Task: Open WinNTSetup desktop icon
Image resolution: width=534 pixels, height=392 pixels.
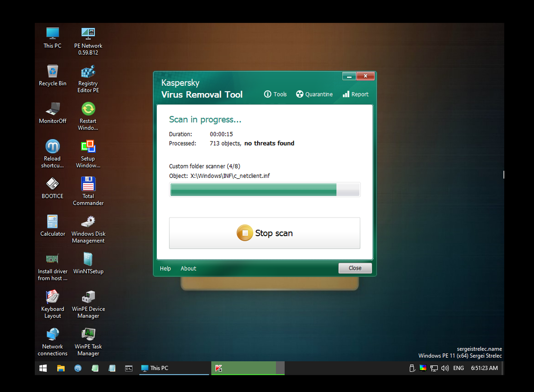Action: point(88,263)
